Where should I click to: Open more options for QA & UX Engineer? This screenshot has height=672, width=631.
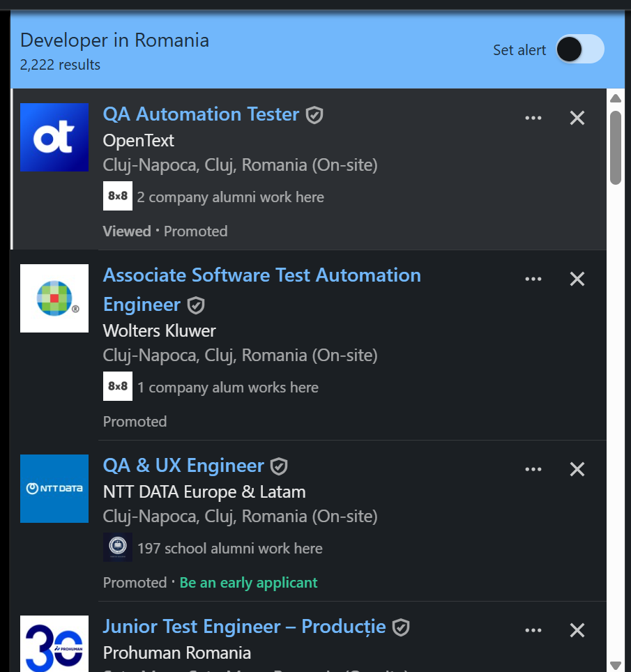tap(533, 469)
